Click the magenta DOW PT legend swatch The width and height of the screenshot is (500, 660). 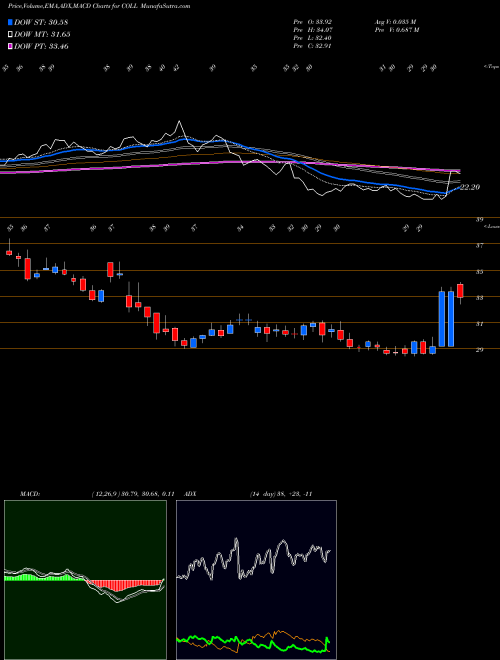(x=10, y=46)
